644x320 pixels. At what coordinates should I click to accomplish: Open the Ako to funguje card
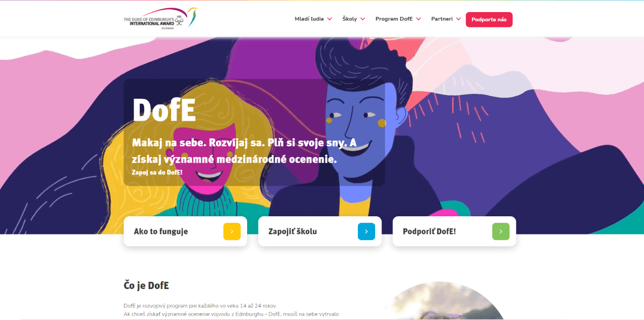(x=185, y=231)
